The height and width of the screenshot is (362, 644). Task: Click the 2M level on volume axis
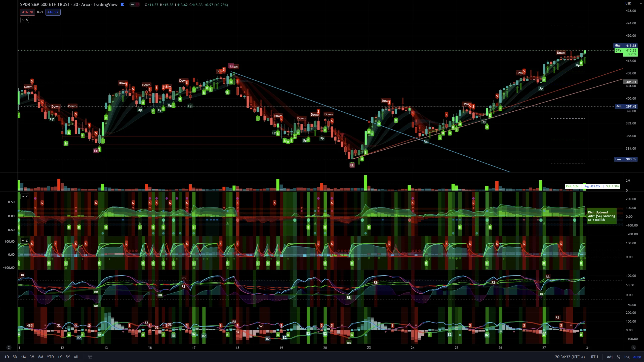pos(628,180)
